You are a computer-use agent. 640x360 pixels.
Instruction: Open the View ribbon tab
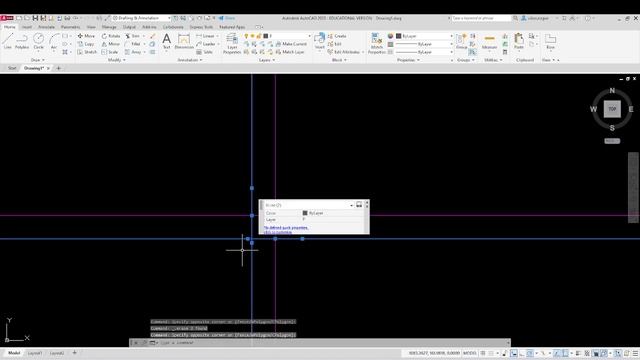91,27
